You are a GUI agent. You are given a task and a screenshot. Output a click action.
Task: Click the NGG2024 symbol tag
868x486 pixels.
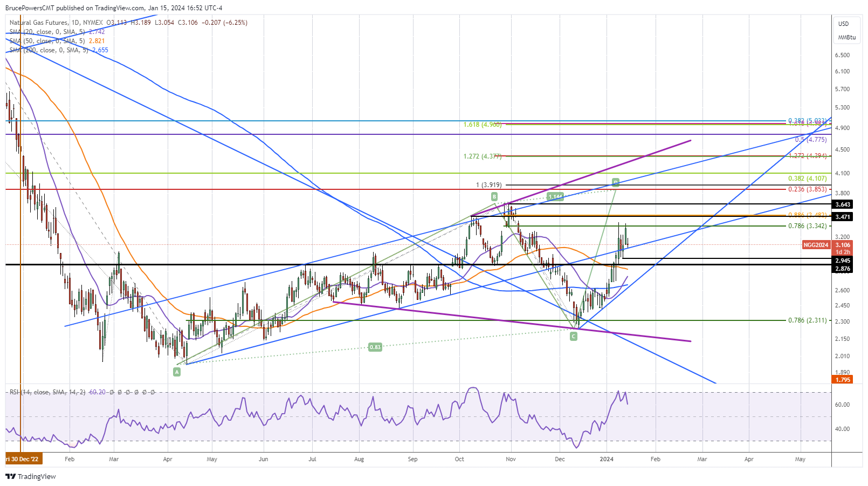(816, 245)
